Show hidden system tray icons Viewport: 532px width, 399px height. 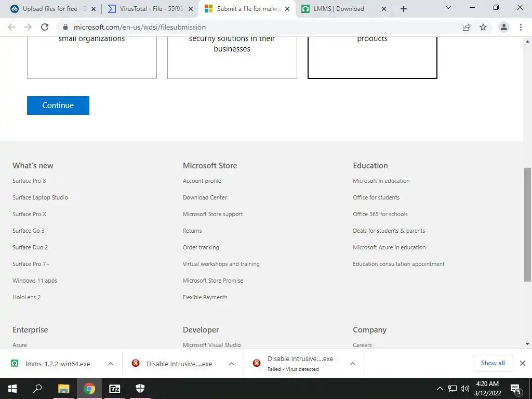click(x=440, y=389)
